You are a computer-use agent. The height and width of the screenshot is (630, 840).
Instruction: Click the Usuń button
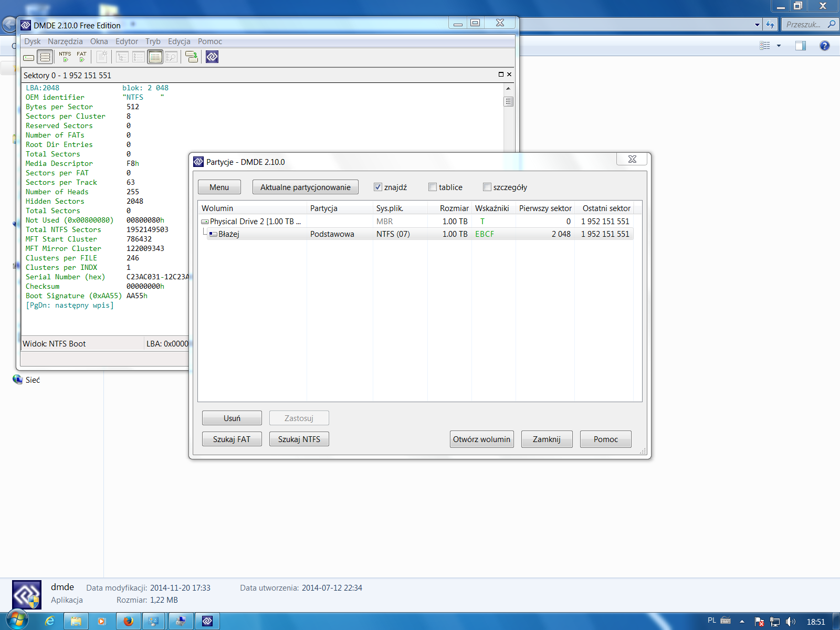[x=232, y=418]
